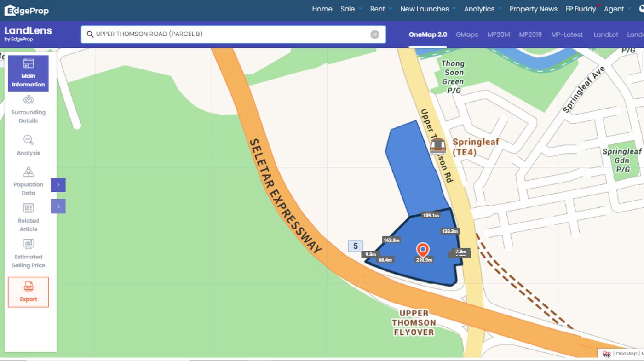Switch to GMaps layer

click(x=467, y=34)
